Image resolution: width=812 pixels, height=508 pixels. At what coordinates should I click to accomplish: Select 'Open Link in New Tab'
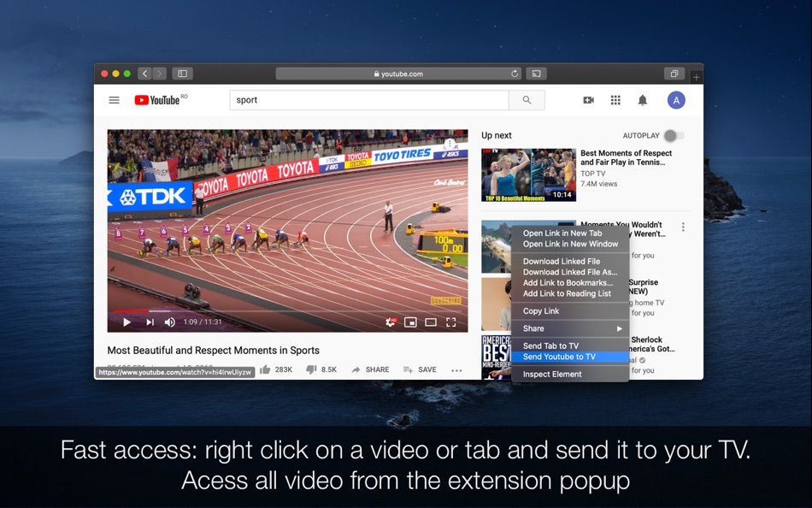tap(569, 233)
